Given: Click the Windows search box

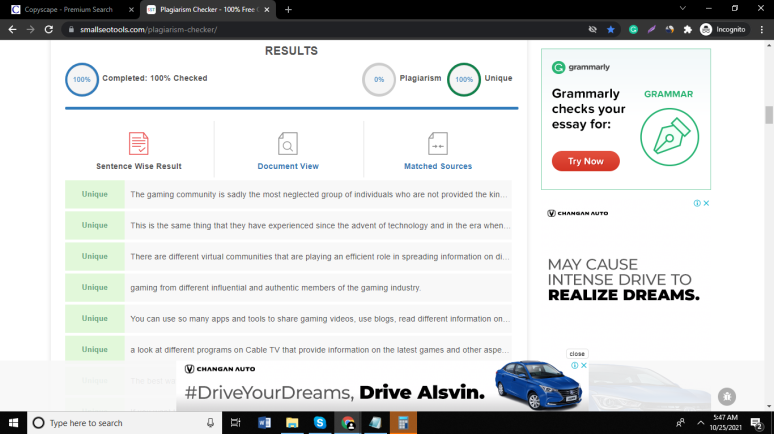Looking at the screenshot, I should click(124, 423).
